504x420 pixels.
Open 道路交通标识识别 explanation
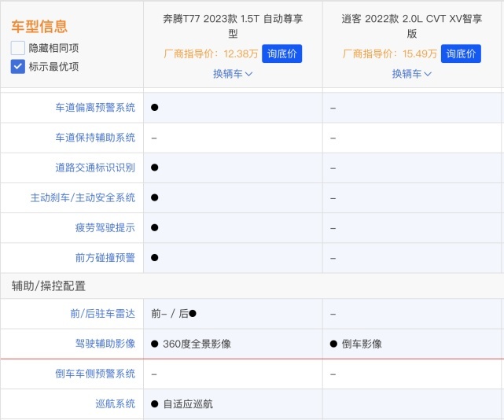pos(95,168)
